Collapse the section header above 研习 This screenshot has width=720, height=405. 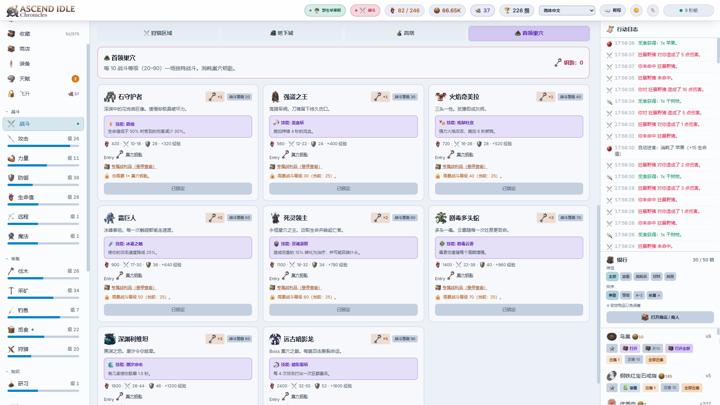click(13, 371)
